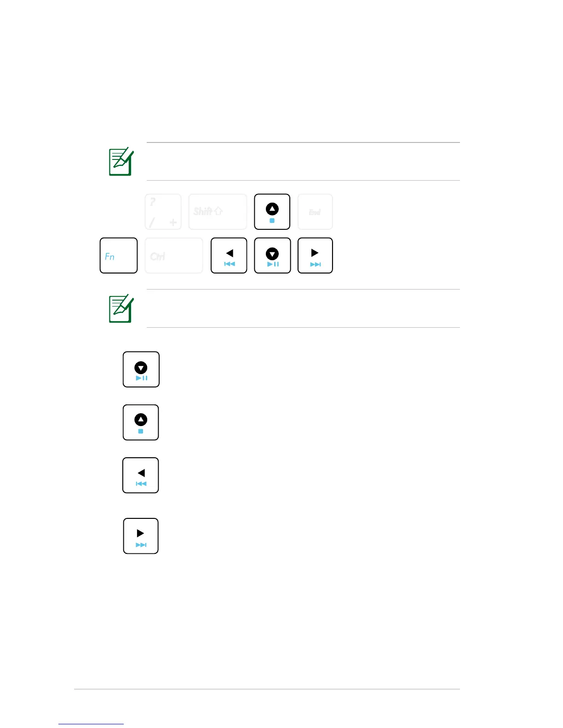Screen dimensions: 563x728
Task: Click the blue play/pause symbol on list key
Action: pyautogui.click(x=142, y=378)
